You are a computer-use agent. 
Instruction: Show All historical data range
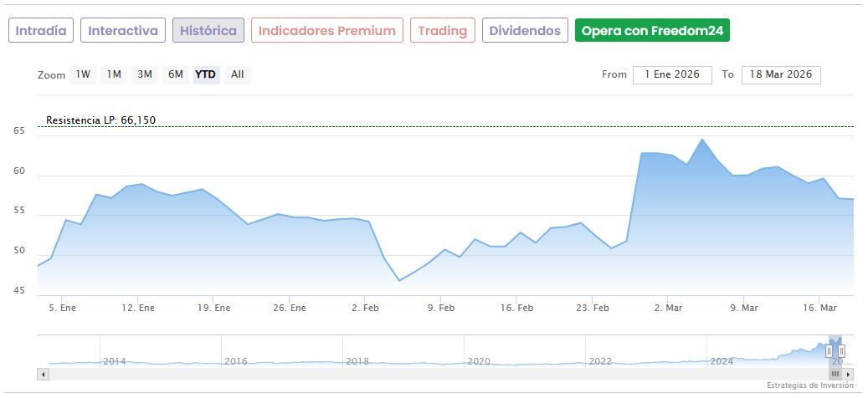coord(238,74)
